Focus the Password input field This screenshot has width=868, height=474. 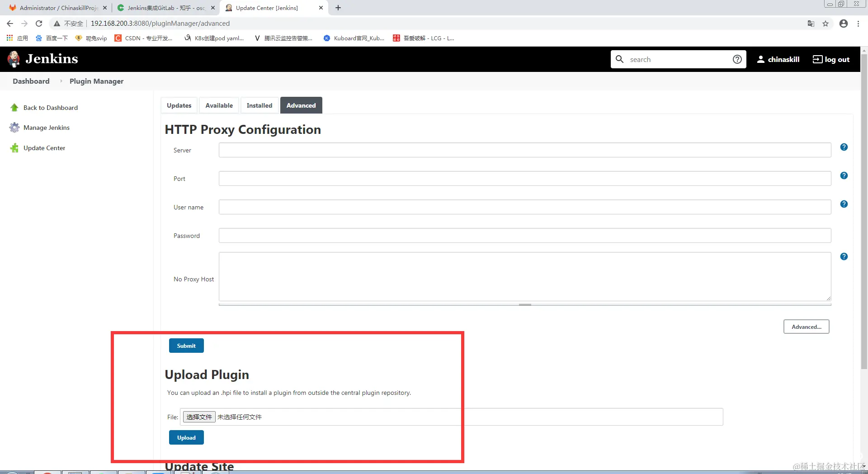(x=525, y=236)
